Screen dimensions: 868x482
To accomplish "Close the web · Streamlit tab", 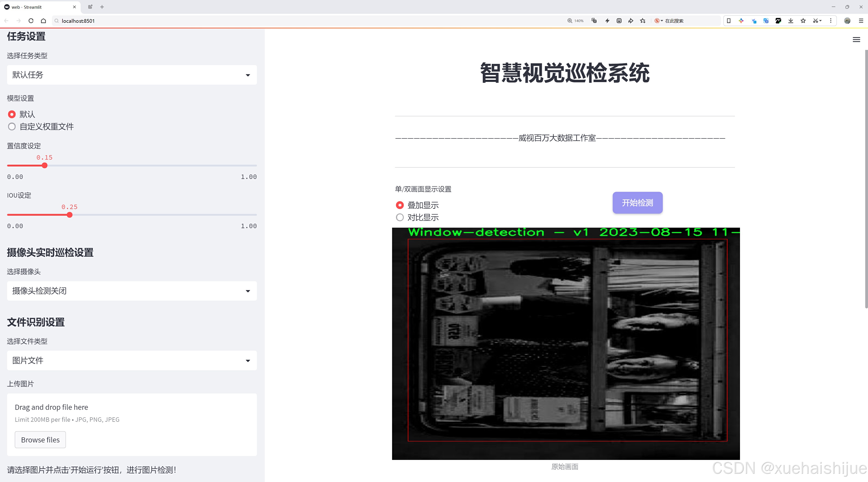I will (x=74, y=7).
